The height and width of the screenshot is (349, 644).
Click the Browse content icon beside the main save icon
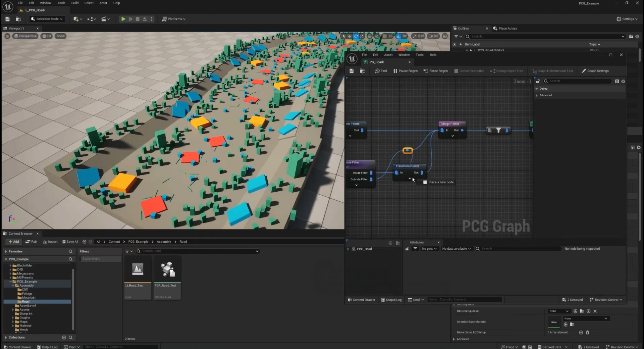tap(18, 19)
